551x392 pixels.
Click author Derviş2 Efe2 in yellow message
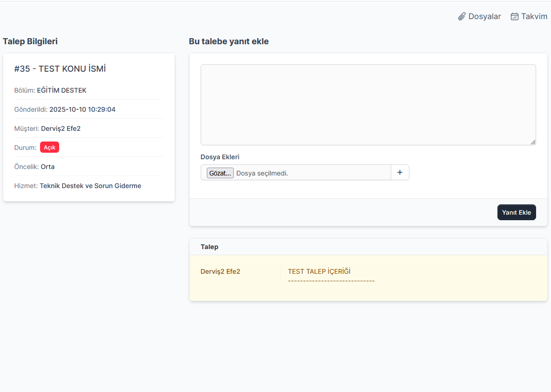point(220,271)
